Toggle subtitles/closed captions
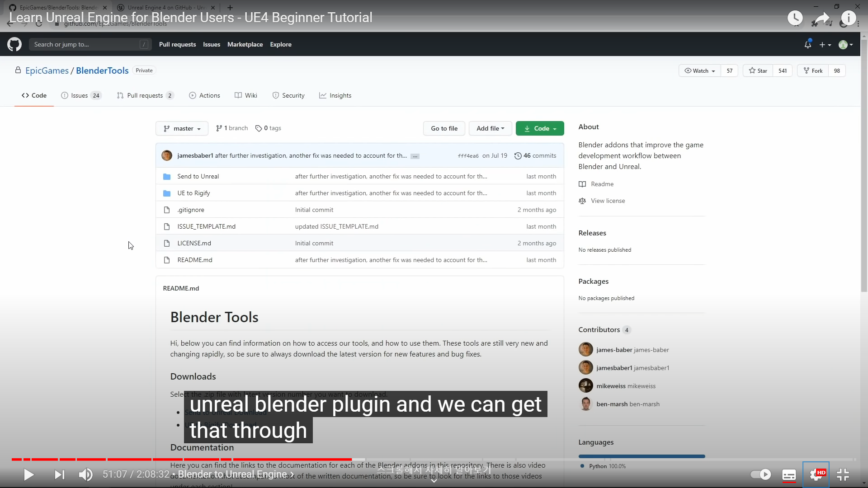 click(789, 474)
